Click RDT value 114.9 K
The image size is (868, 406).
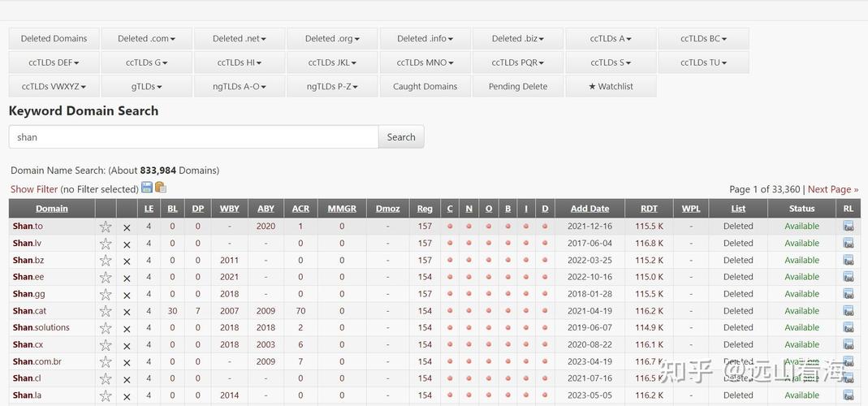[649, 327]
